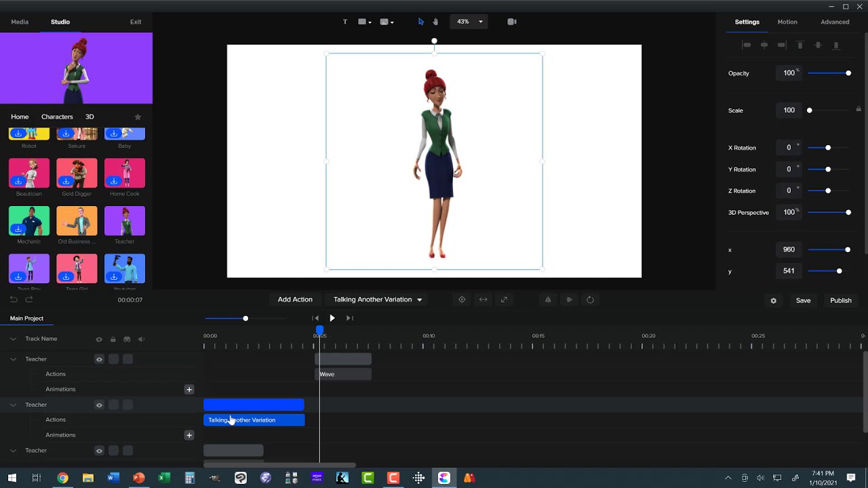Click the Publish button

point(841,300)
